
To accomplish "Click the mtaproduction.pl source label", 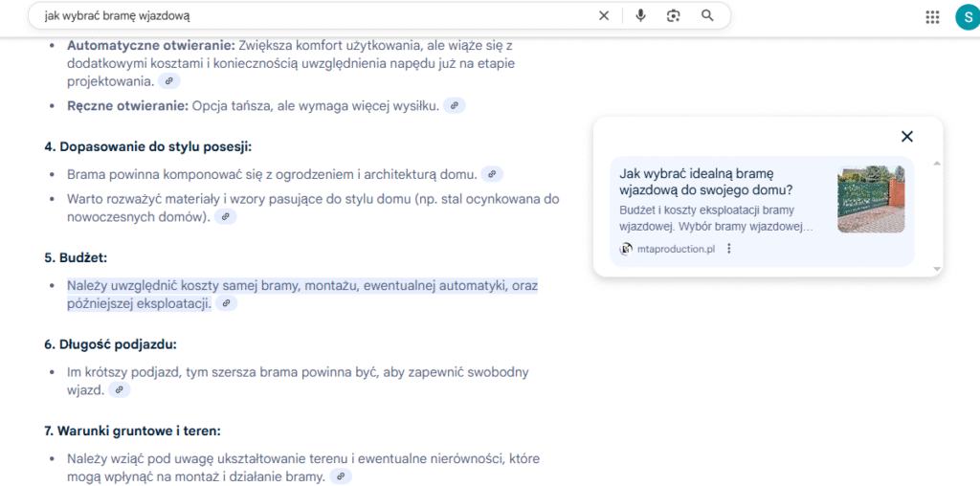I will pos(675,249).
